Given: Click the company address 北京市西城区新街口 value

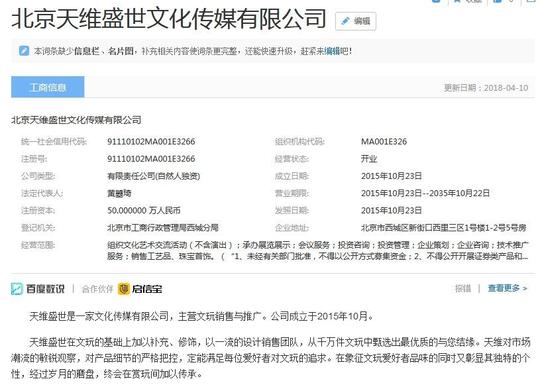Looking at the screenshot, I should (x=444, y=228).
